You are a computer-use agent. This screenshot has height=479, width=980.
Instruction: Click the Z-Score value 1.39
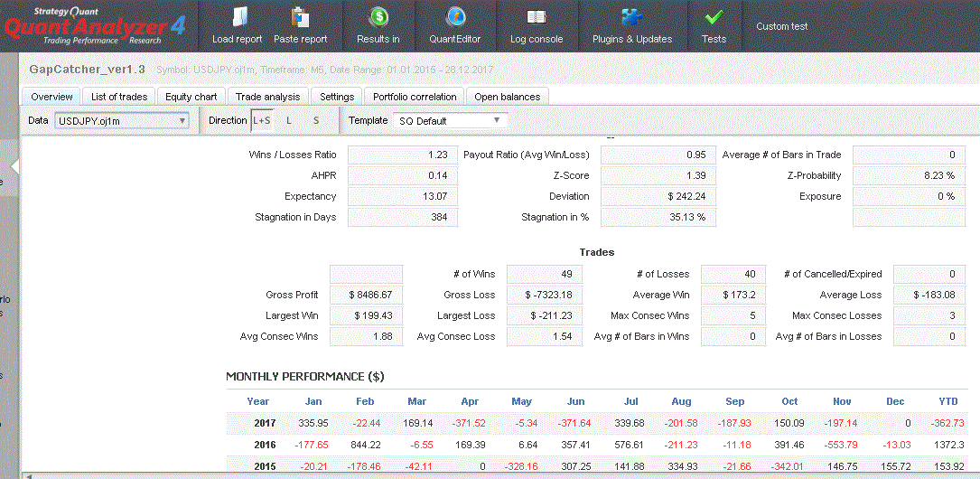(658, 175)
